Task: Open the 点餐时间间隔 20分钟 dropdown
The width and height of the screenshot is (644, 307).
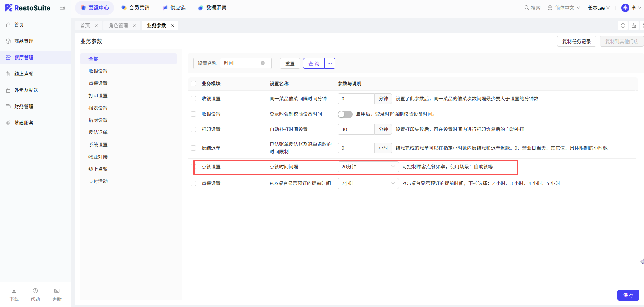Action: (368, 167)
